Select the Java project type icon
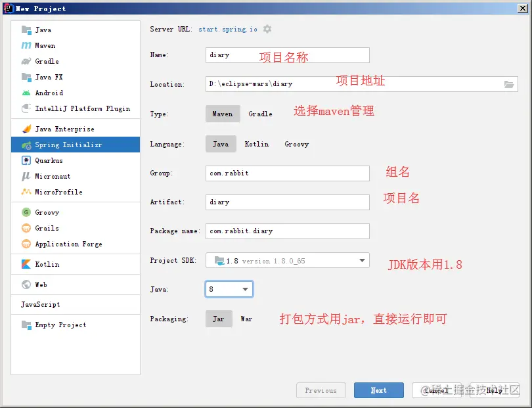The height and width of the screenshot is (408, 532). pyautogui.click(x=26, y=30)
